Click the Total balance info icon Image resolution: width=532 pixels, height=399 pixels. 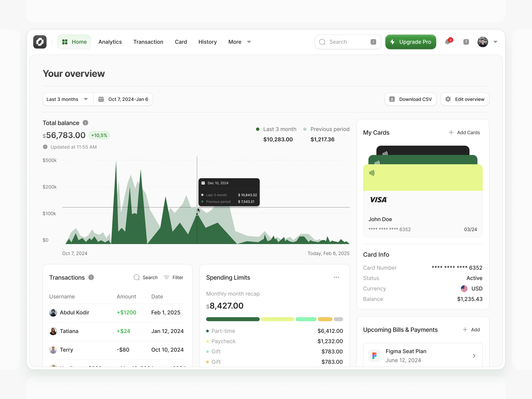[x=85, y=123]
